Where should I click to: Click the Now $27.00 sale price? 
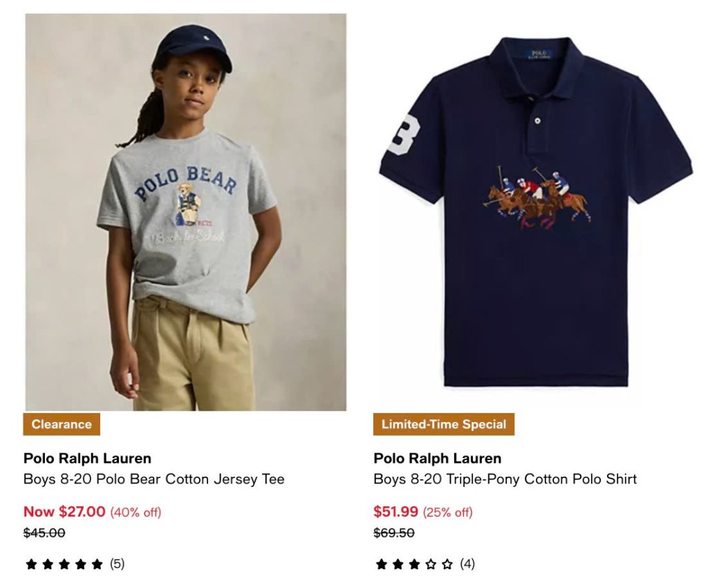point(64,511)
